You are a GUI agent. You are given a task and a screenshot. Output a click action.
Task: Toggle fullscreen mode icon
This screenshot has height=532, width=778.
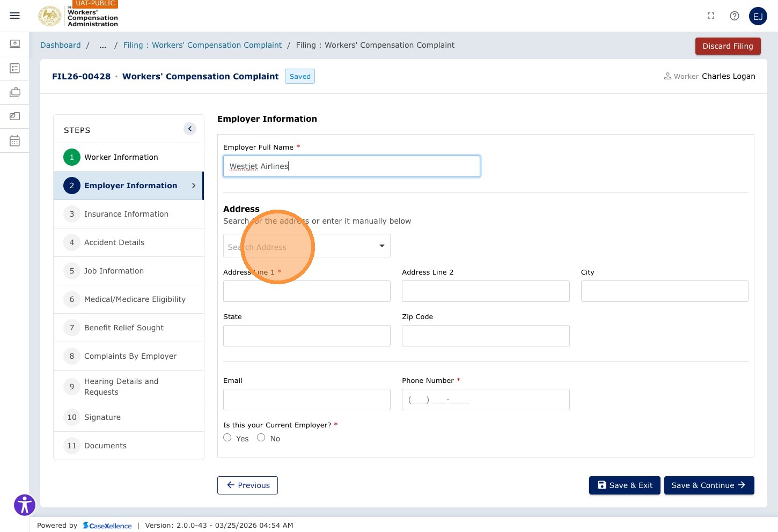(711, 16)
